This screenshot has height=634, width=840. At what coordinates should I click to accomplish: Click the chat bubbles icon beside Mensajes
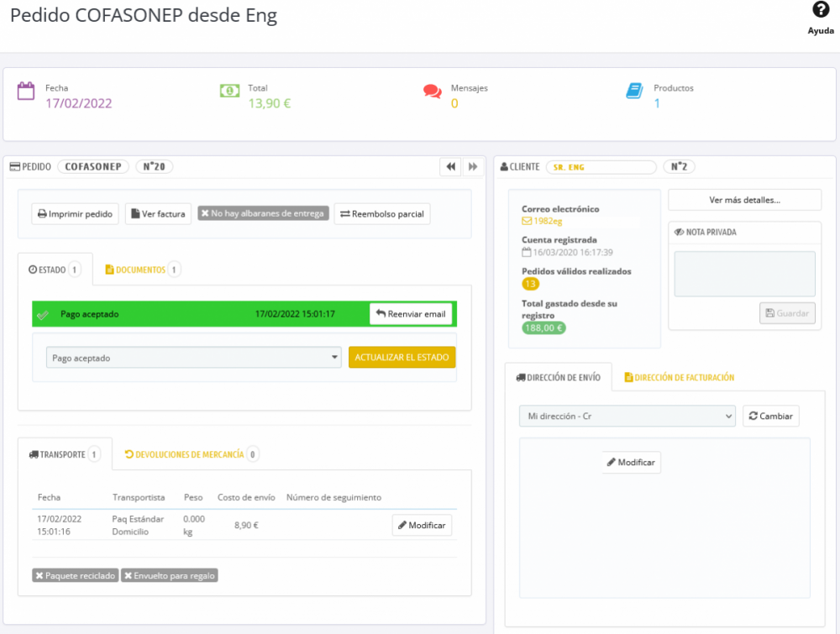[x=433, y=91]
